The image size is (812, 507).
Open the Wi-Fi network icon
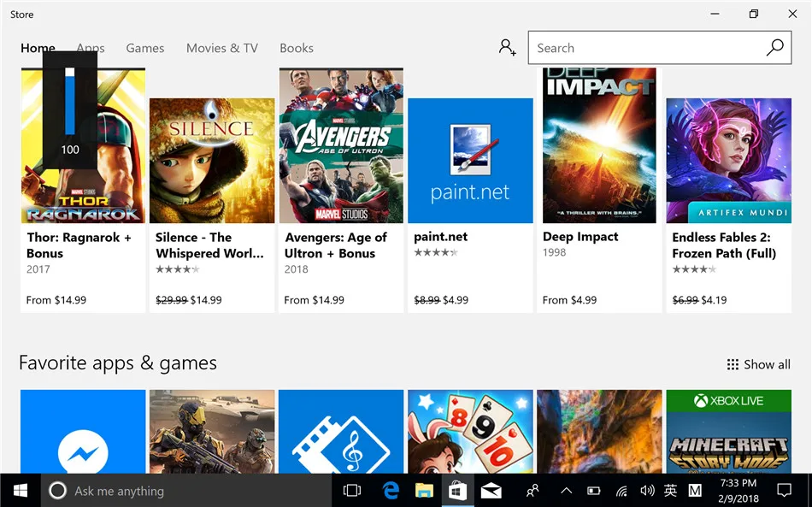click(x=621, y=491)
